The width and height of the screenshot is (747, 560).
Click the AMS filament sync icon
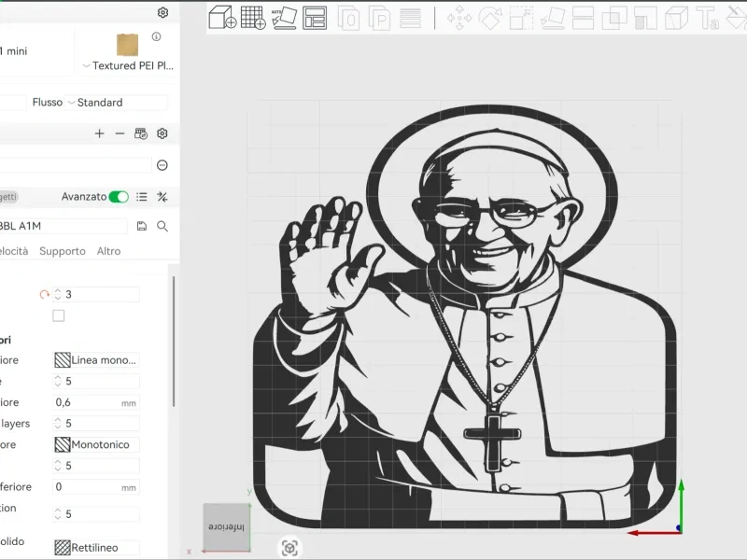pyautogui.click(x=141, y=133)
